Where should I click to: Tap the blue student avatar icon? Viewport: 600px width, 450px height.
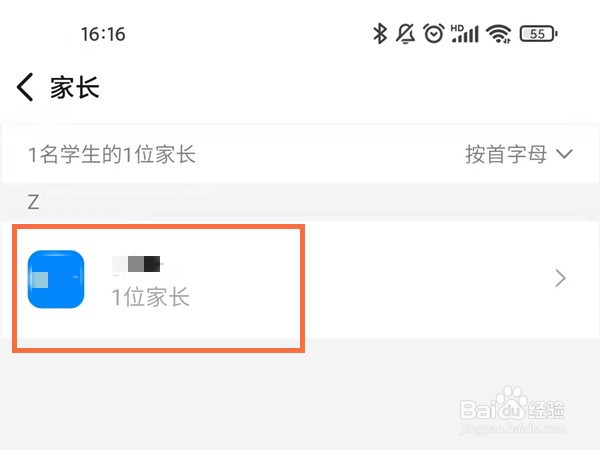(x=56, y=279)
